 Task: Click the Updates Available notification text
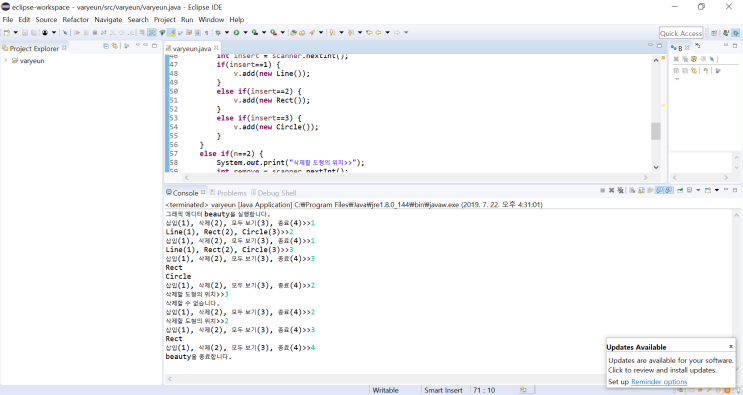tap(636, 347)
